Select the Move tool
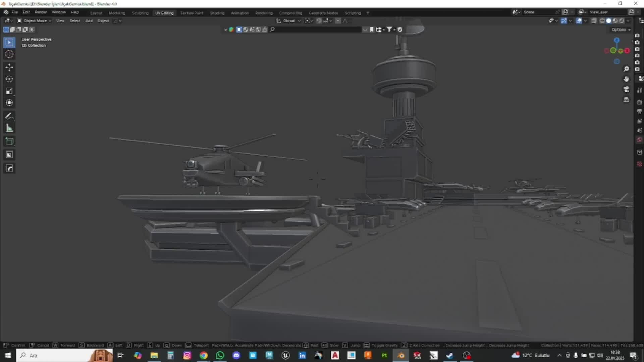Screen dimensions: 644x362 click(x=9, y=67)
